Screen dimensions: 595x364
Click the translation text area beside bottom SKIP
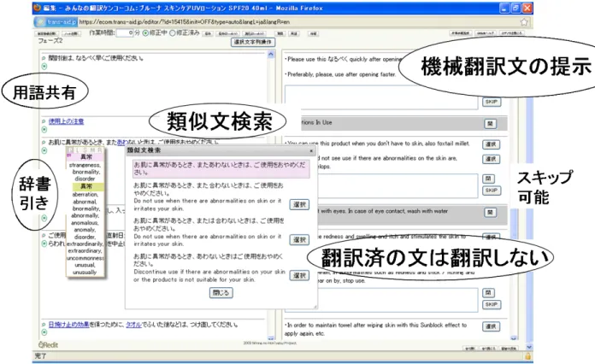click(x=398, y=300)
